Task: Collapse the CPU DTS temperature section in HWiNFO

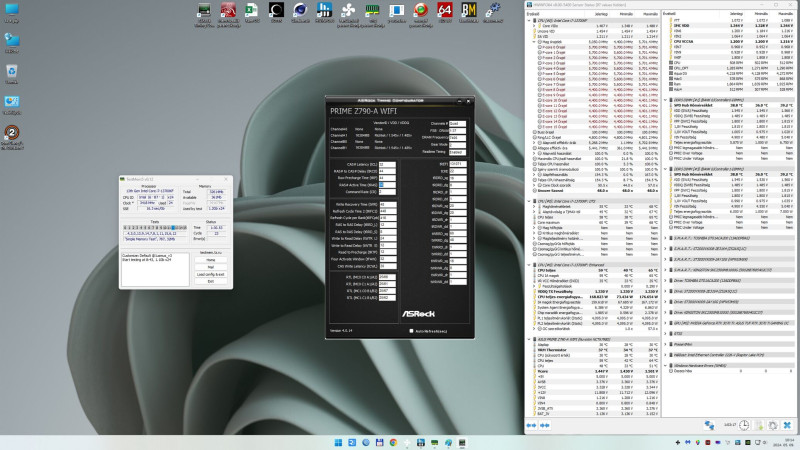Action: click(x=529, y=201)
